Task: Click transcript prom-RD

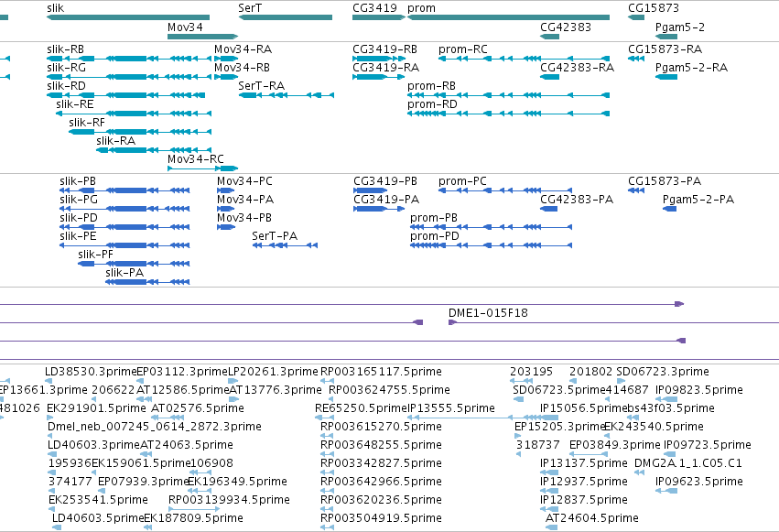Action: (x=508, y=114)
